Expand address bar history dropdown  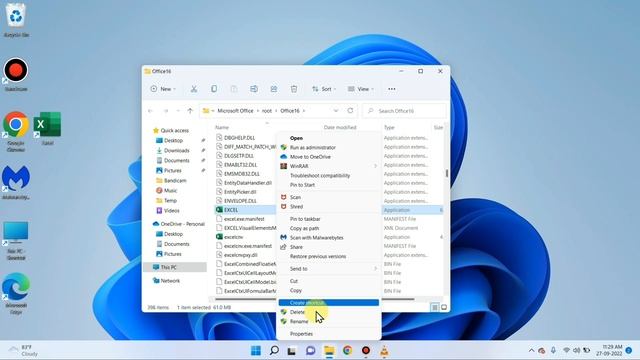(336, 111)
